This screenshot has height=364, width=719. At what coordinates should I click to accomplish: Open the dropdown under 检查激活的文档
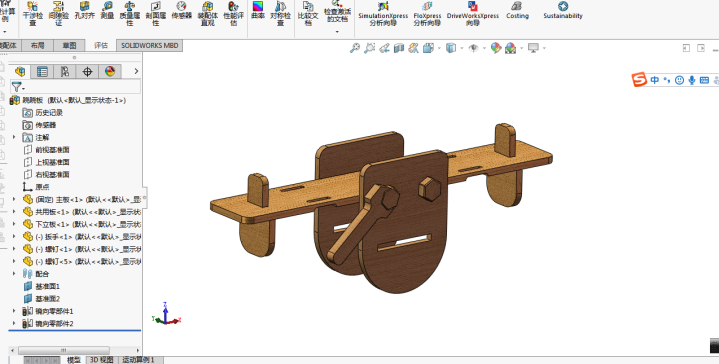(x=337, y=32)
